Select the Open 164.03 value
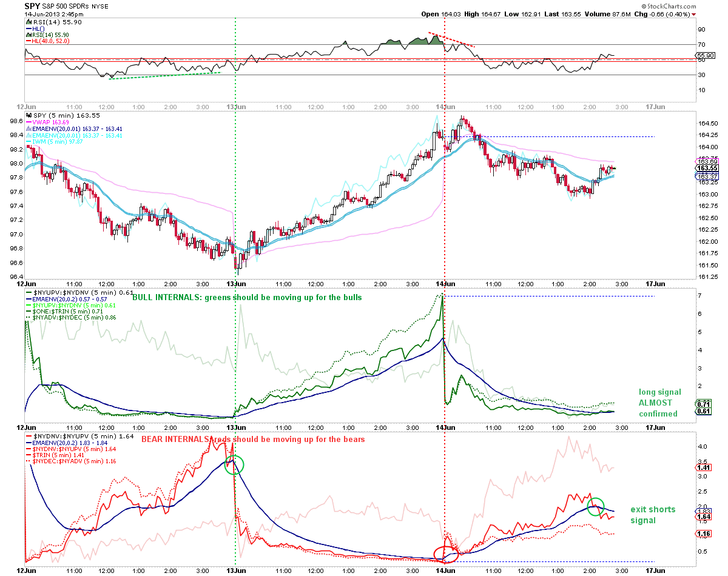This screenshot has height=576, width=728. pyautogui.click(x=442, y=13)
